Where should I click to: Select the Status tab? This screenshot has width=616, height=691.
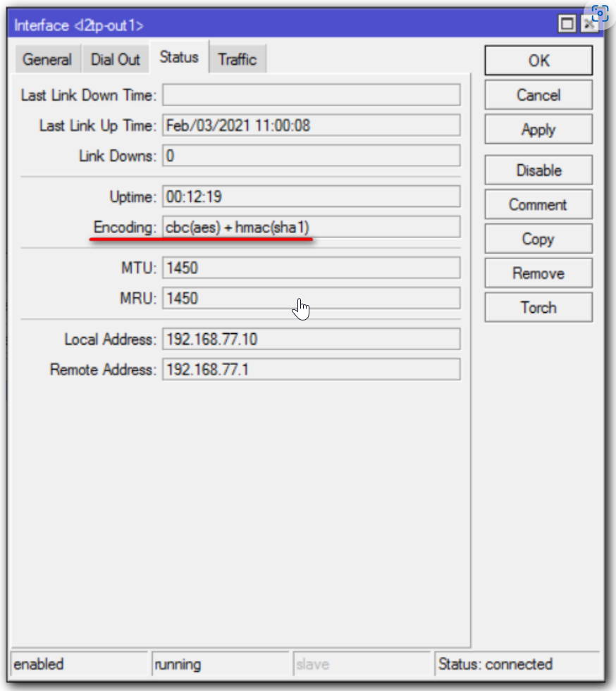tap(179, 57)
